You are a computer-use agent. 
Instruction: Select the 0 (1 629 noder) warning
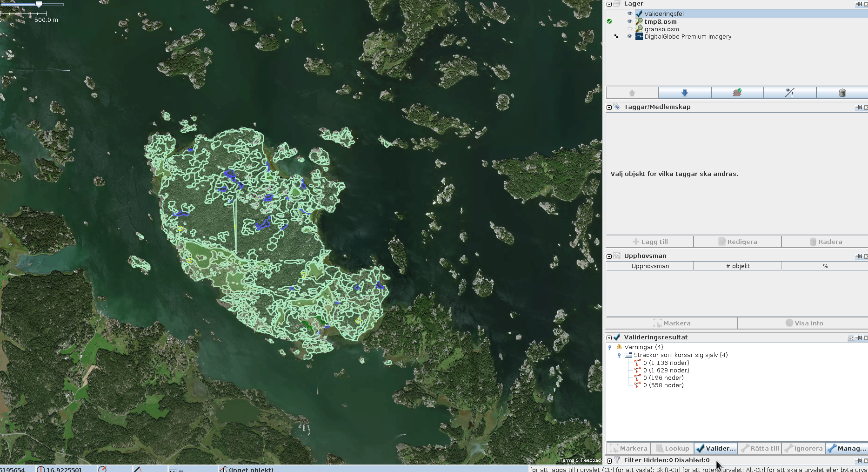point(666,371)
